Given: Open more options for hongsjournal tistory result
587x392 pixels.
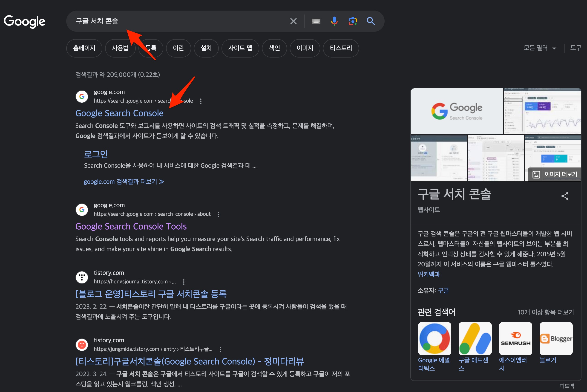Looking at the screenshot, I should (x=184, y=282).
